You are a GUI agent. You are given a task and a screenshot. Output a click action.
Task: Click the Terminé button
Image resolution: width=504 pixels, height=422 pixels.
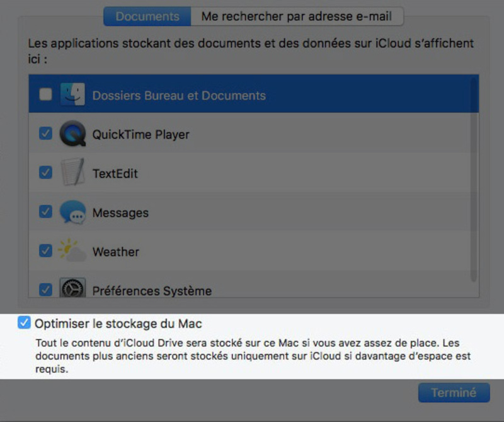point(454,392)
